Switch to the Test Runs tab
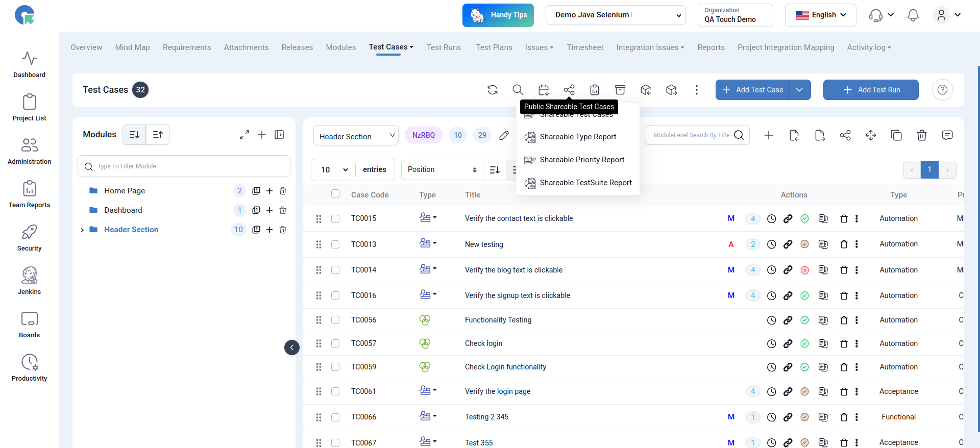The width and height of the screenshot is (980, 448). (x=443, y=47)
